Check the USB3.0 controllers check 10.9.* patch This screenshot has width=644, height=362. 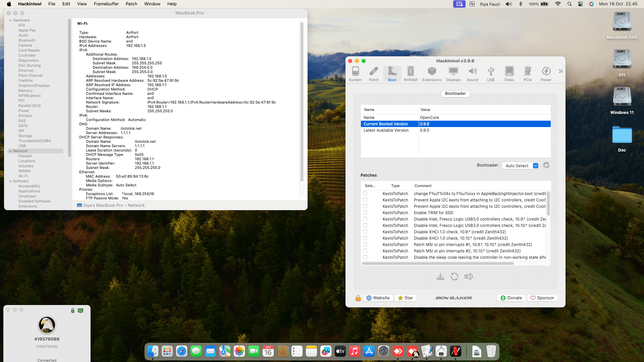point(365,219)
